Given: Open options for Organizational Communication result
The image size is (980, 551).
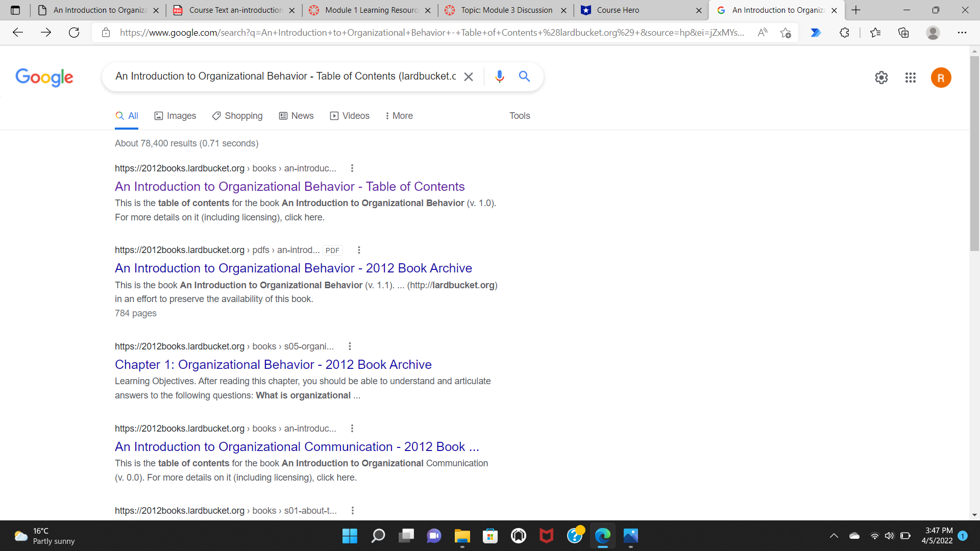Looking at the screenshot, I should click(x=352, y=429).
